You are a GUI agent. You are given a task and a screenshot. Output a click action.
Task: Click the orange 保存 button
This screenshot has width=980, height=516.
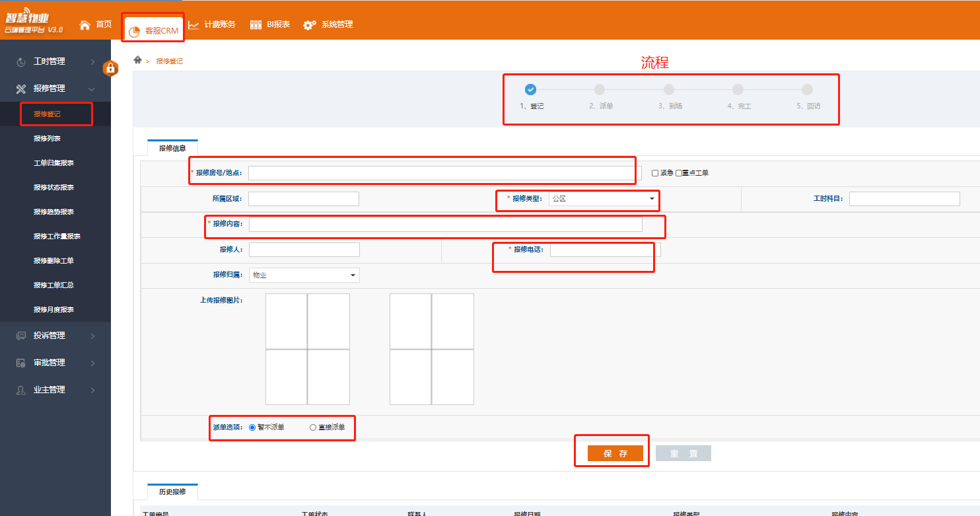pyautogui.click(x=615, y=453)
